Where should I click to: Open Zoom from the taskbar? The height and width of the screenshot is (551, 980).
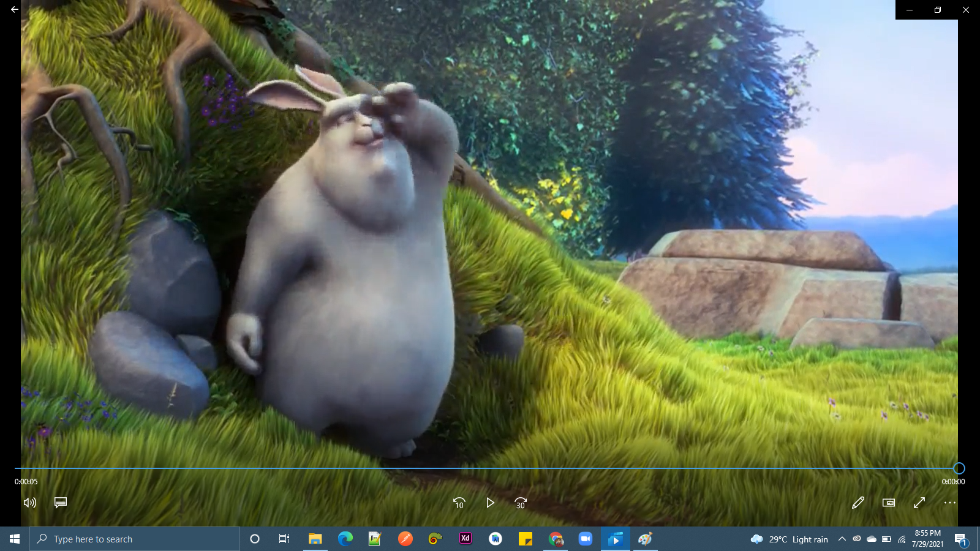coord(586,539)
